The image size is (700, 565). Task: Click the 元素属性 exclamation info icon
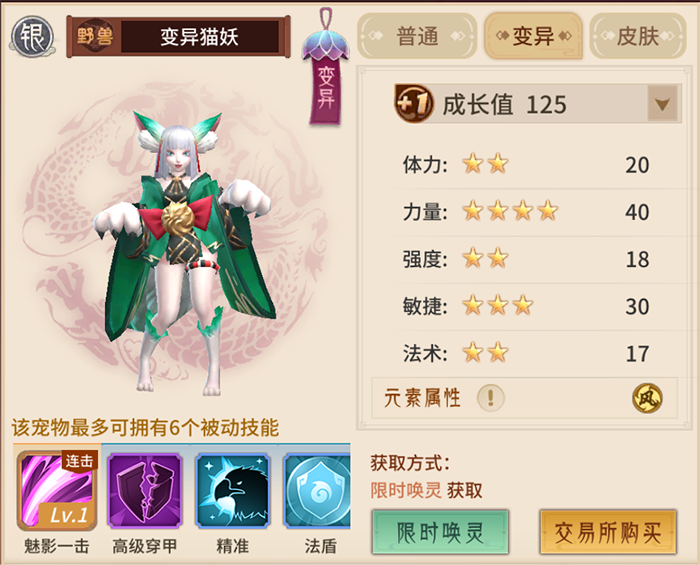[x=491, y=397]
